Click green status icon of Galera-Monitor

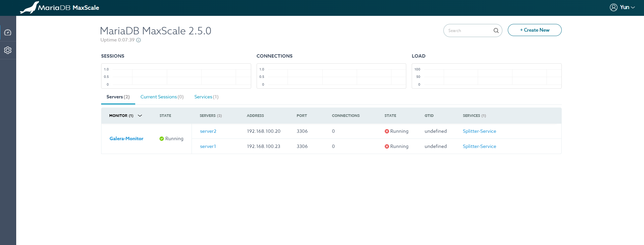(162, 139)
